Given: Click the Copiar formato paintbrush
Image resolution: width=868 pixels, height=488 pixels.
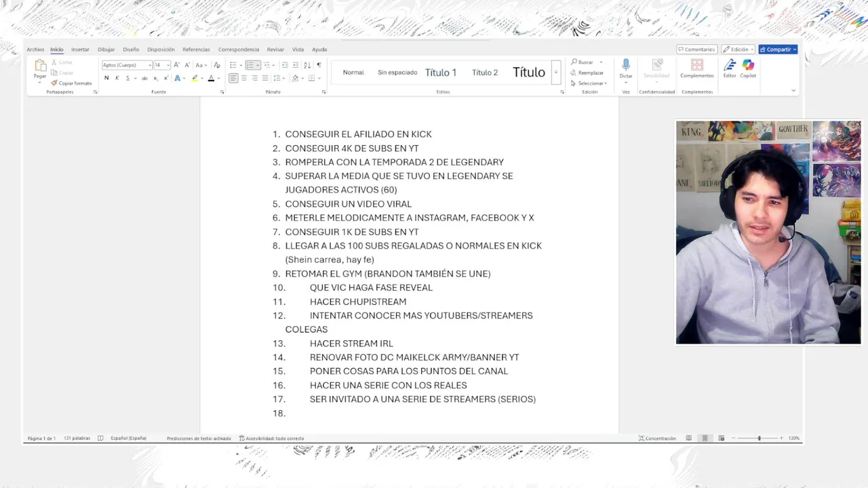Looking at the screenshot, I should click(55, 83).
